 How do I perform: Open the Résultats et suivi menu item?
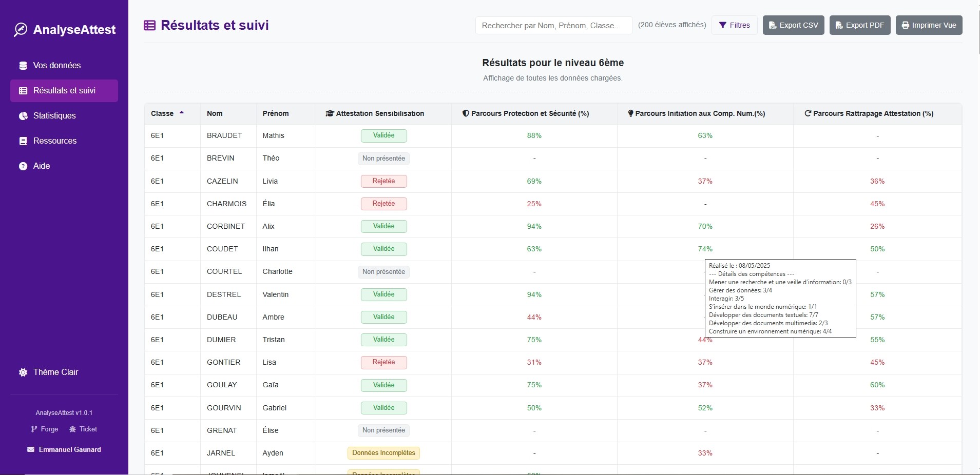[64, 91]
